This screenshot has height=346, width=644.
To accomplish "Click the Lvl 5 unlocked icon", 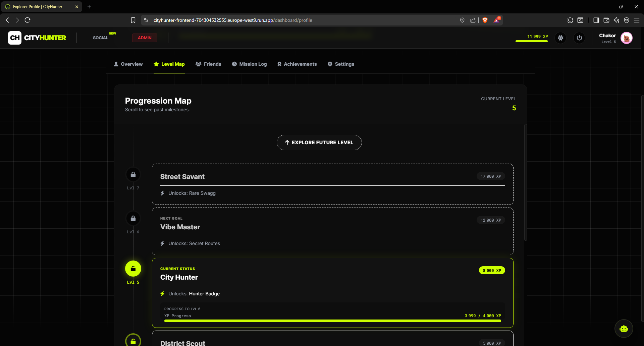I will click(x=133, y=269).
